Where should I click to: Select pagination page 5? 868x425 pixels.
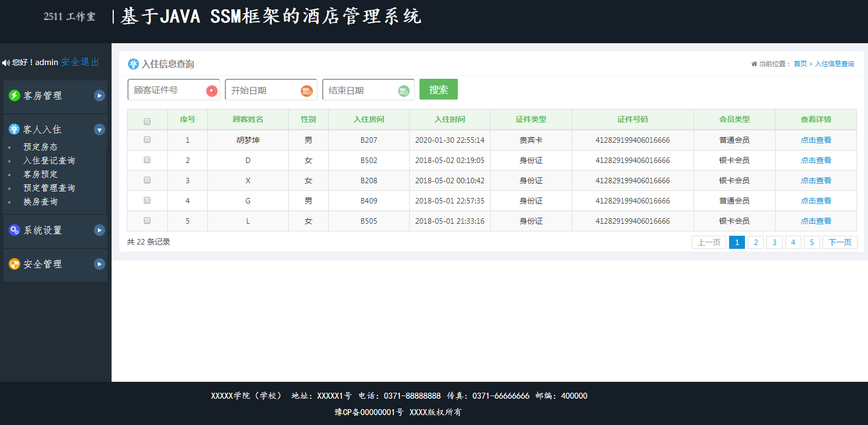tap(812, 242)
